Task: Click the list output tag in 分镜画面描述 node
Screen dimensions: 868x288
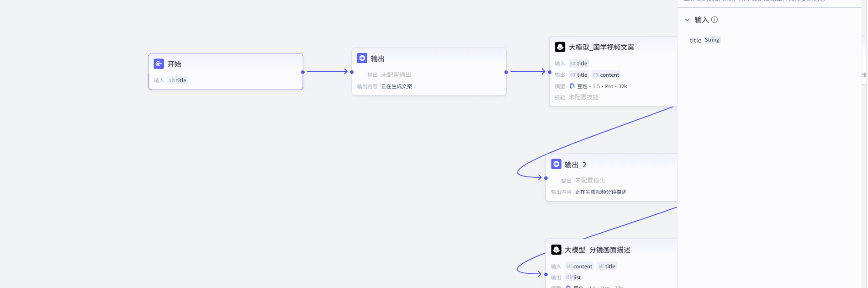Action: click(573, 277)
